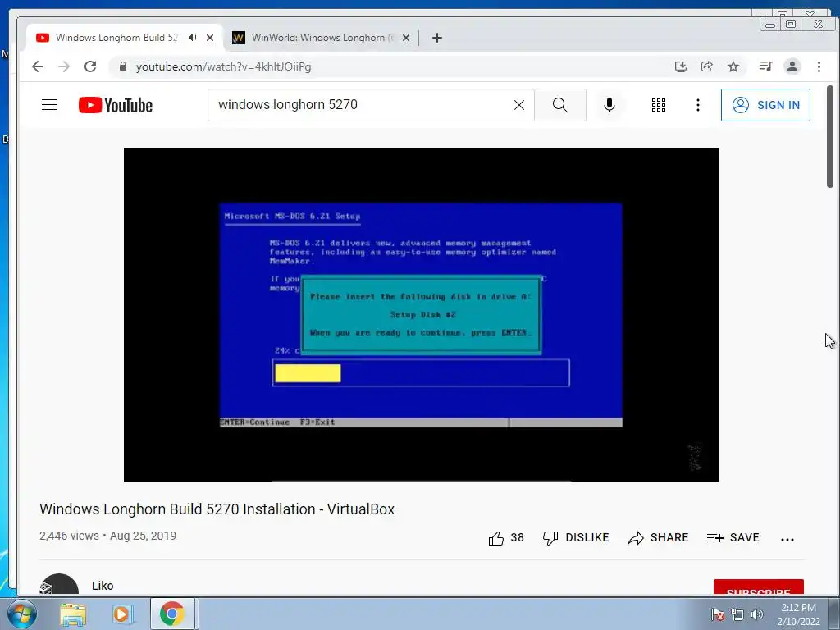Click the Chrome taskbar icon
The width and height of the screenshot is (840, 630).
[172, 614]
